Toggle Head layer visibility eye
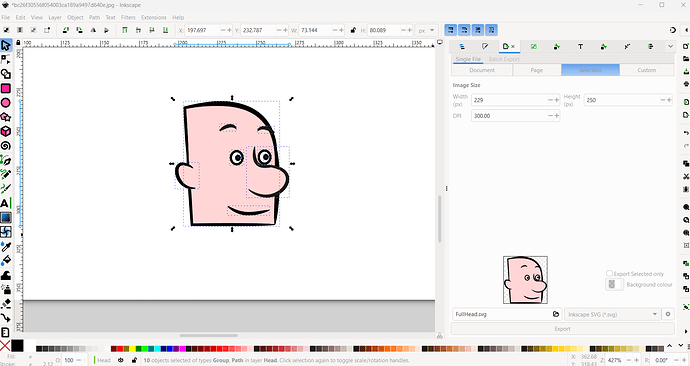The height and width of the screenshot is (366, 690). (121, 360)
